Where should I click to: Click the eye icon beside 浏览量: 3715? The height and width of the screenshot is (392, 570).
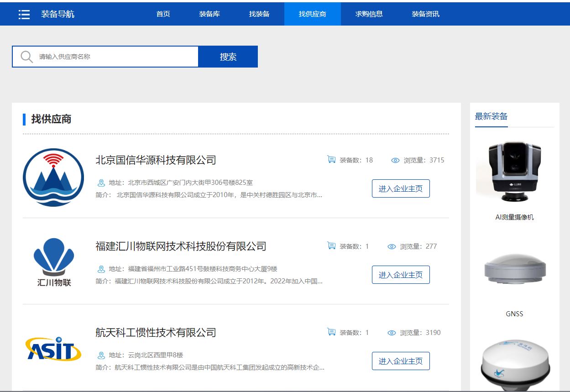point(395,160)
